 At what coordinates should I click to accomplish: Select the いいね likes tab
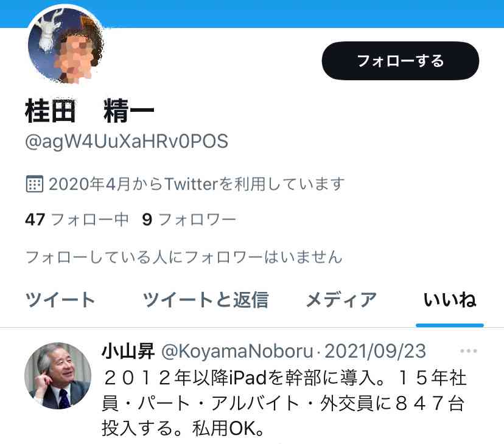tap(450, 299)
